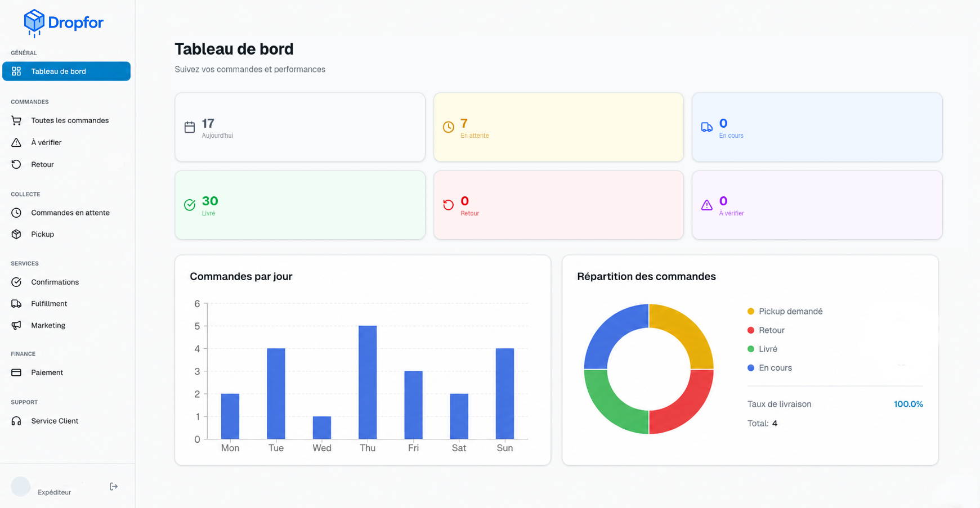Click the calendar icon in the Aujourd'hui card
980x508 pixels.
190,127
